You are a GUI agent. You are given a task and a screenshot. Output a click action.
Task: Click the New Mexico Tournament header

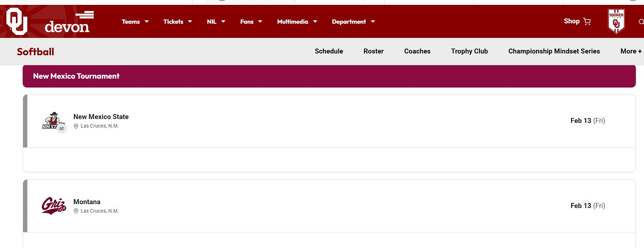point(329,76)
